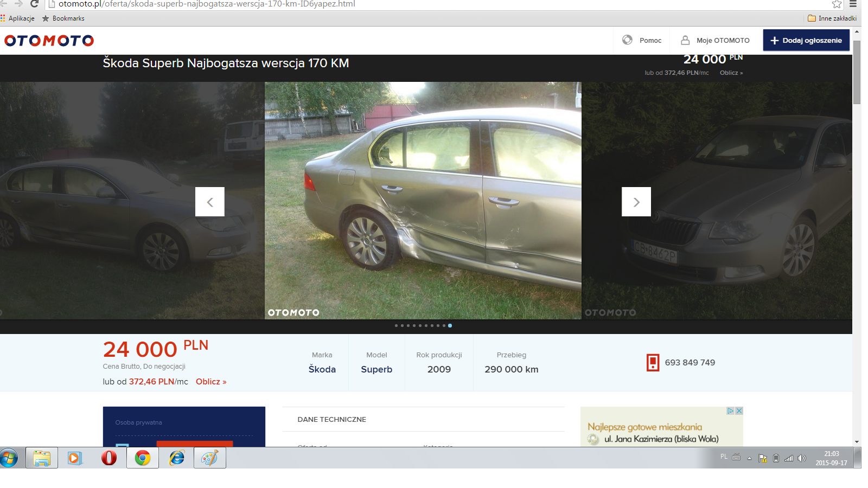The width and height of the screenshot is (868, 488).
Task: Open Internet Explorer from the taskbar
Action: (x=176, y=458)
